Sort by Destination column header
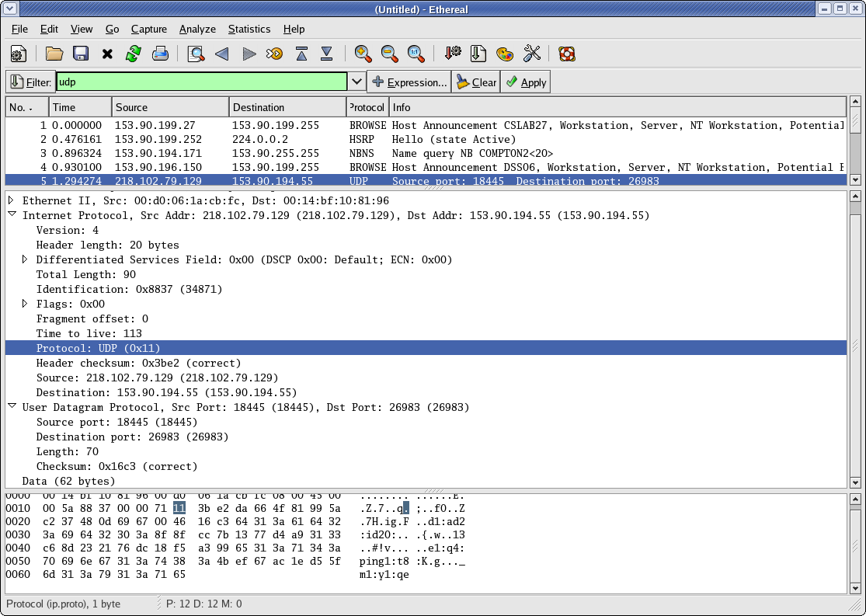 click(287, 107)
